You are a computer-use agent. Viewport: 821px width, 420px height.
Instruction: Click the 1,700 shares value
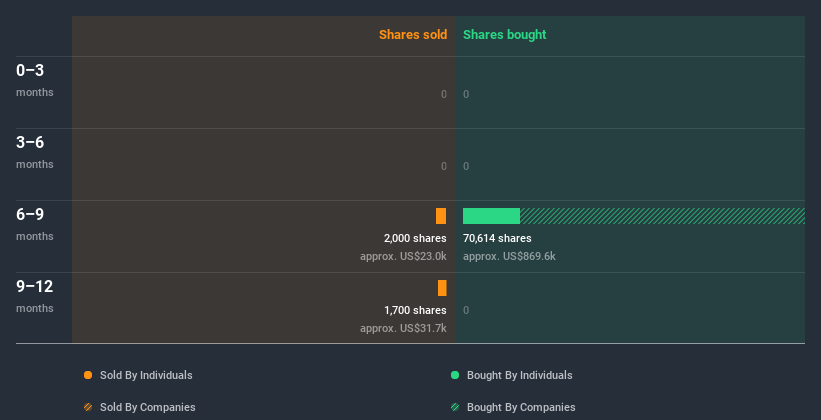[415, 311]
